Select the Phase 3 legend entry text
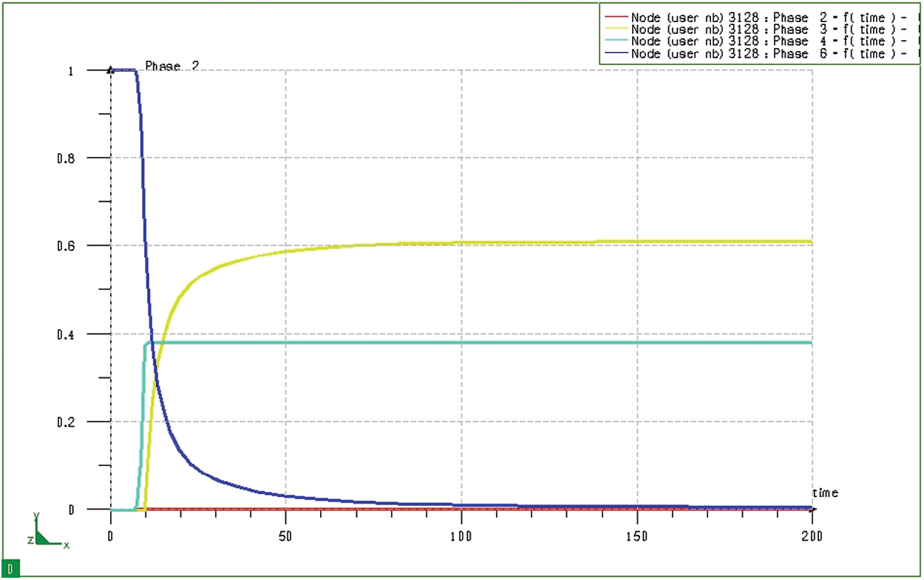The width and height of the screenshot is (924, 580). point(762,30)
